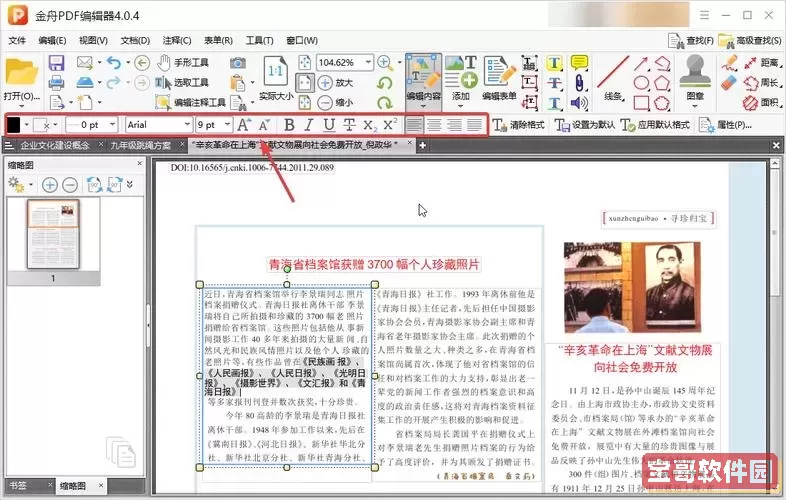Expand the Arial font dropdown
The width and height of the screenshot is (786, 500).
point(187,124)
